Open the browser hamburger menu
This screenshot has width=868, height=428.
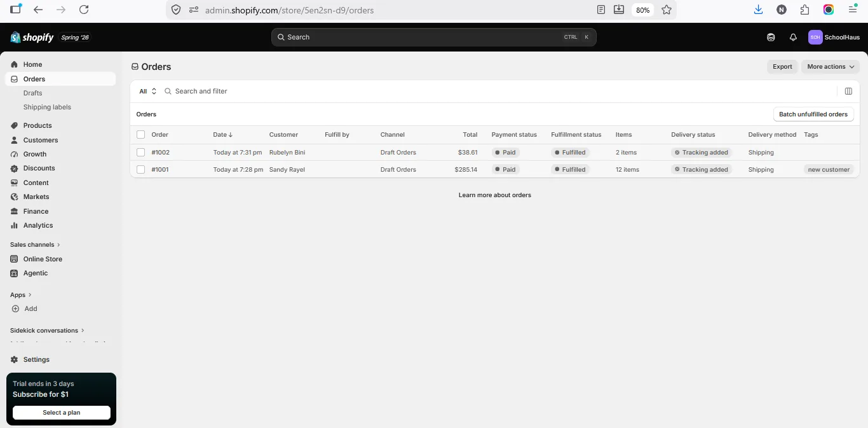(x=853, y=10)
